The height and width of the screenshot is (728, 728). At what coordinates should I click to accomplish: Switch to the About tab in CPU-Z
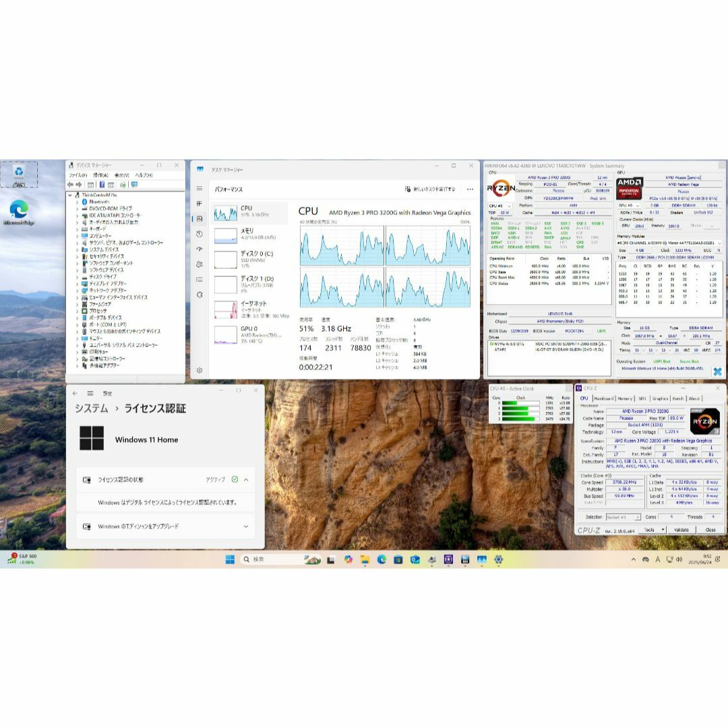(x=694, y=398)
